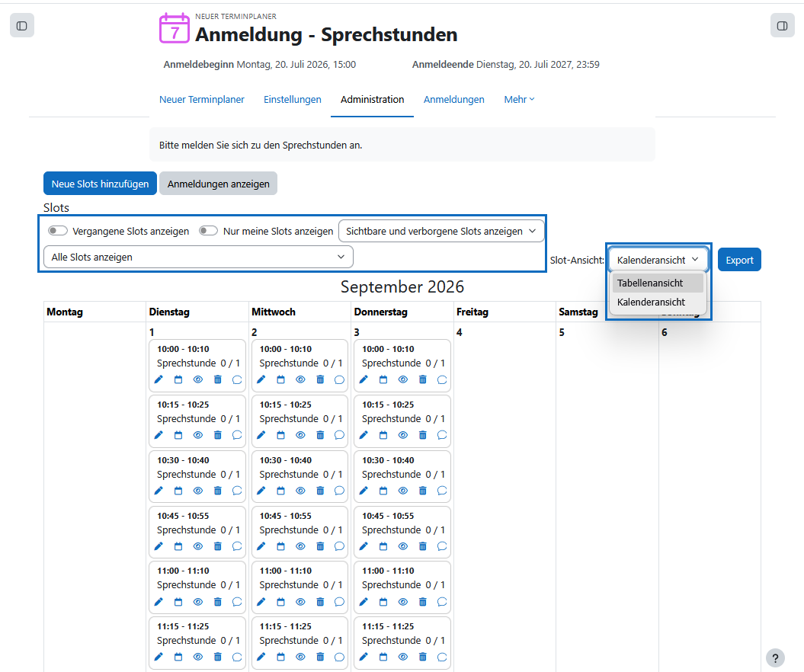804x672 pixels.
Task: Click day number 6 in calendar
Action: coord(665,332)
